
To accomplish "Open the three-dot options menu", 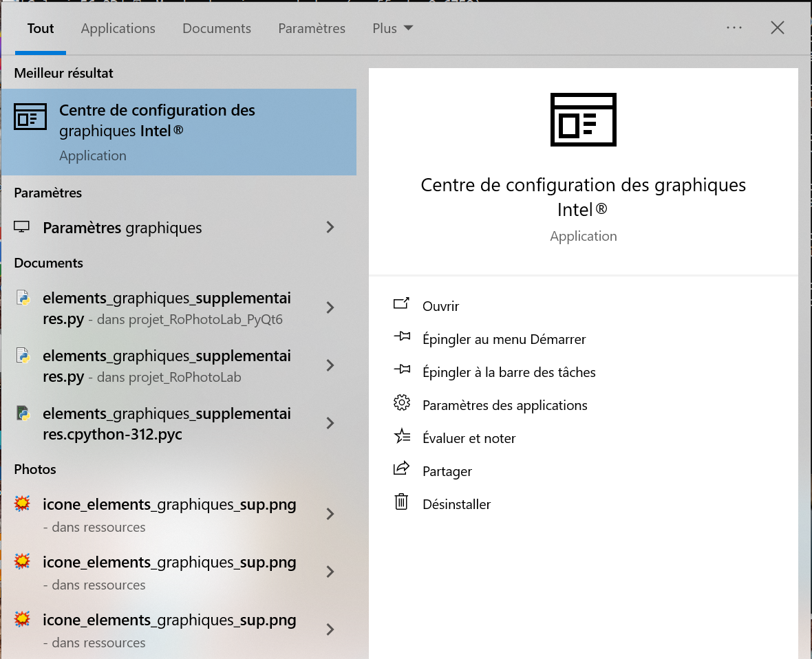I will click(x=734, y=28).
